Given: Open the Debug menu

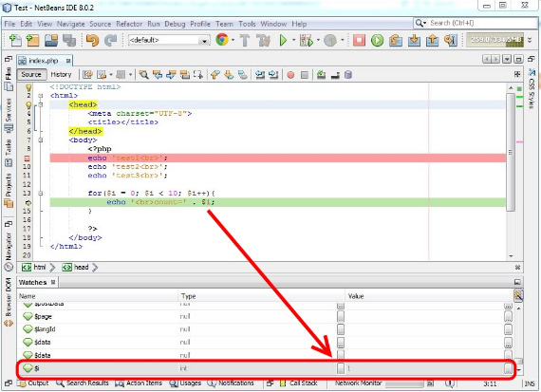Looking at the screenshot, I should pos(175,24).
